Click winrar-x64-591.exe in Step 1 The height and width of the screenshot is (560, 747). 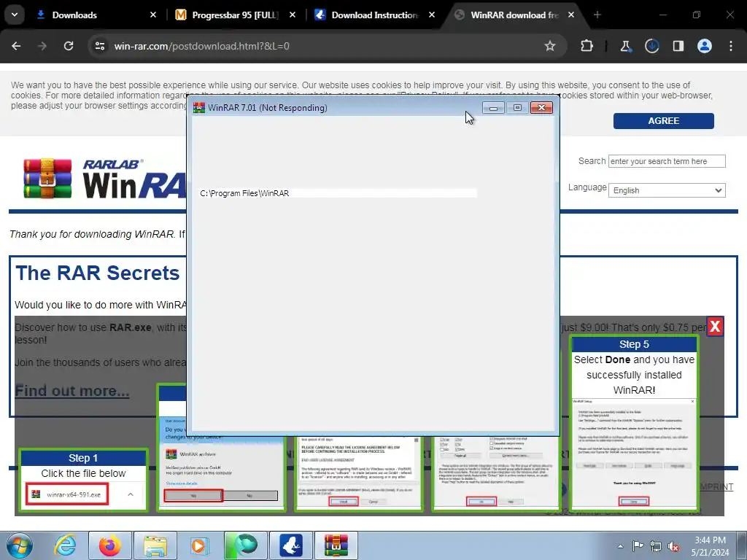coord(67,494)
